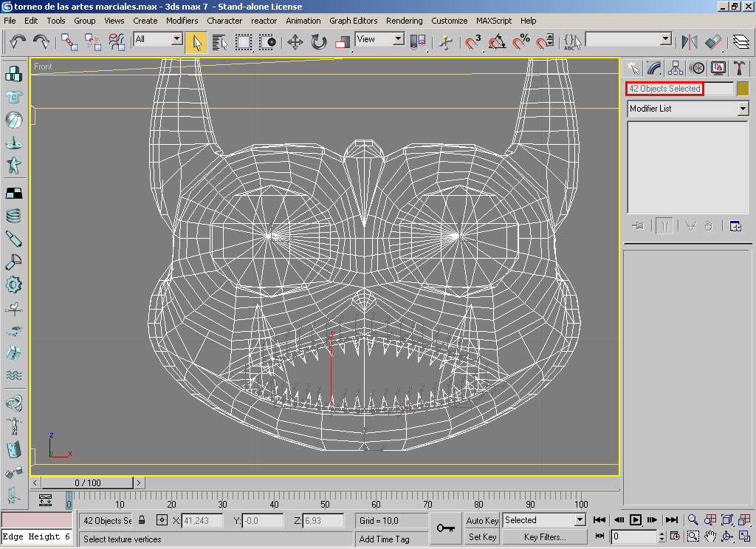The height and width of the screenshot is (549, 756).
Task: Toggle Angle Snap on
Action: click(x=497, y=42)
